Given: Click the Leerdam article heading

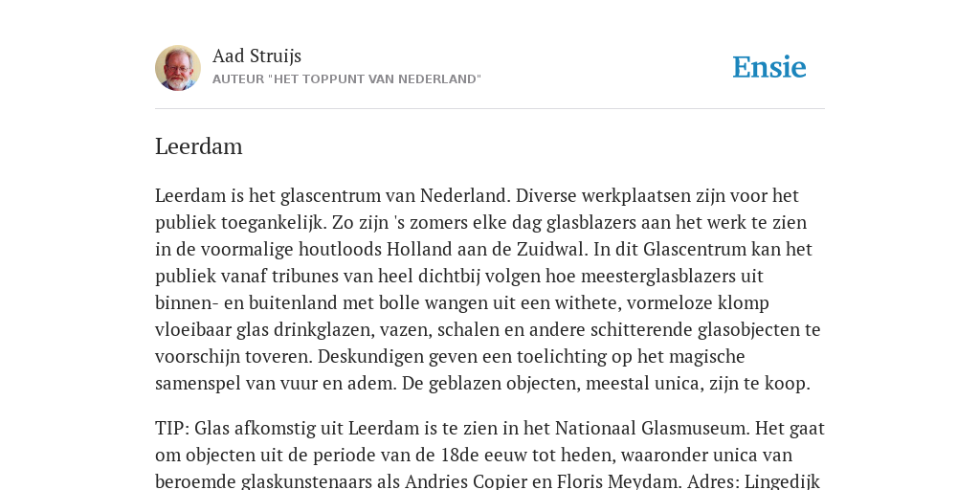Looking at the screenshot, I should pos(199,146).
